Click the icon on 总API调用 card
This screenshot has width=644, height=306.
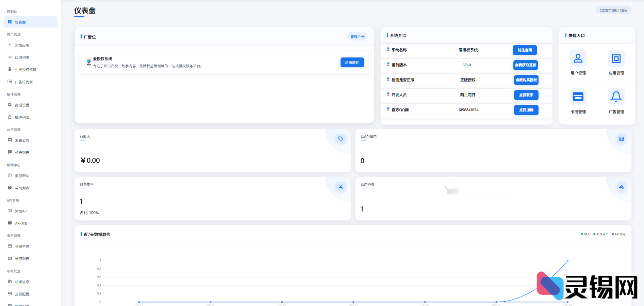(x=621, y=139)
